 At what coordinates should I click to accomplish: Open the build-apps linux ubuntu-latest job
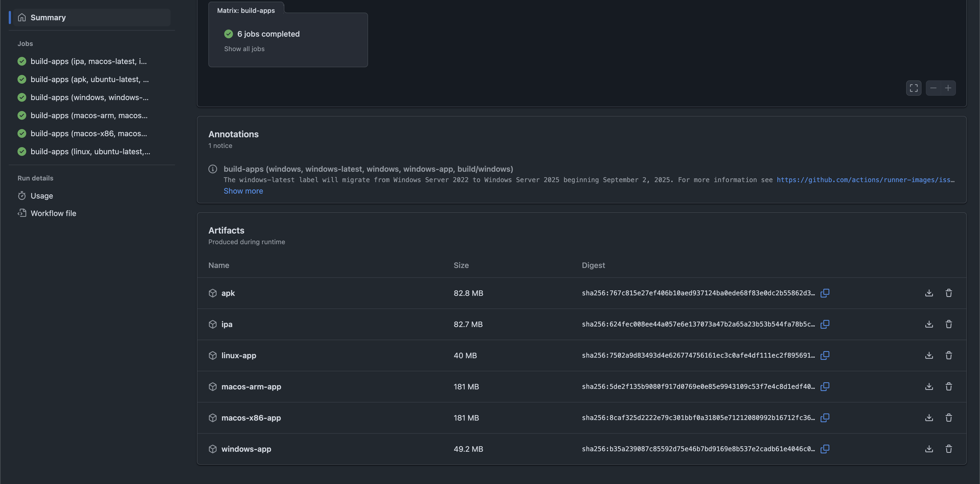[x=90, y=151]
